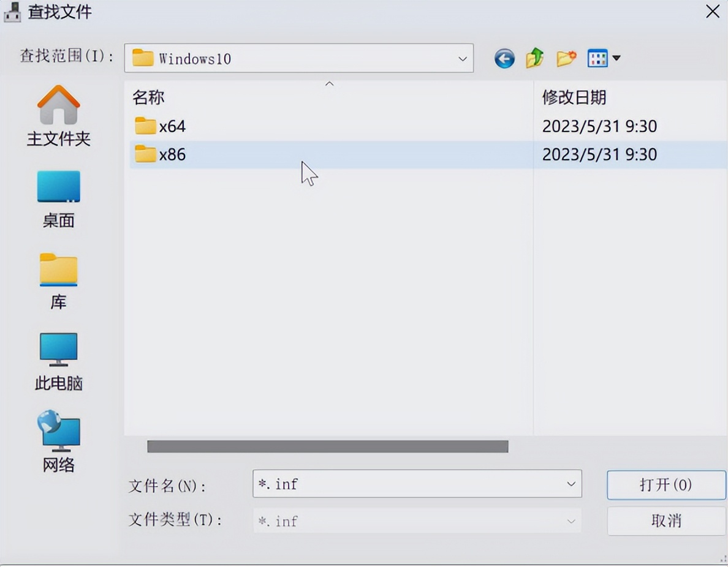The width and height of the screenshot is (728, 567).
Task: Create a new folder
Action: point(566,58)
